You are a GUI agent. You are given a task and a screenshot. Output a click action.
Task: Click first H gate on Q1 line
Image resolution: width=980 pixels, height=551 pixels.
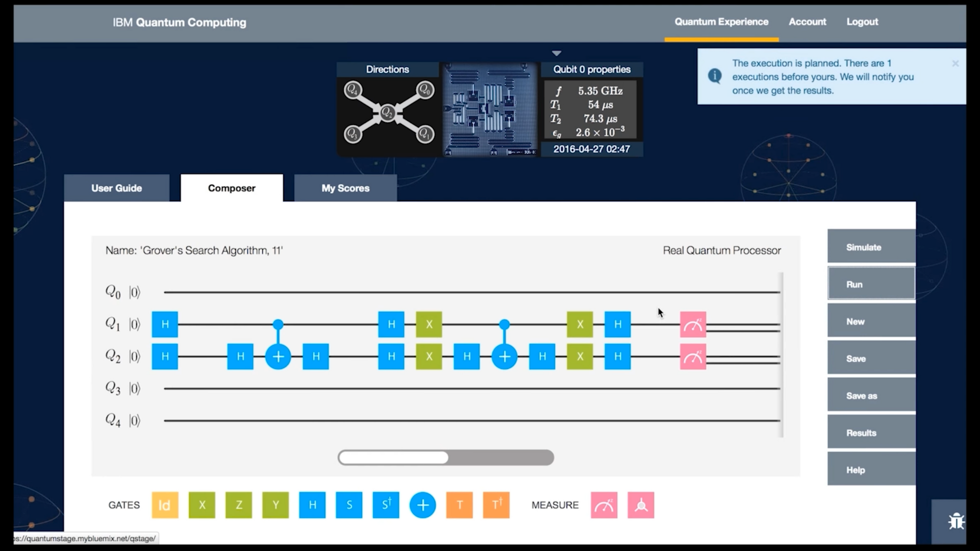click(x=165, y=324)
